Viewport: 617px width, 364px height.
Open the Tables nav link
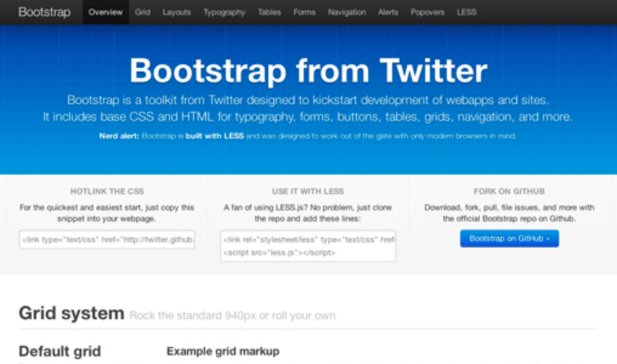[269, 12]
